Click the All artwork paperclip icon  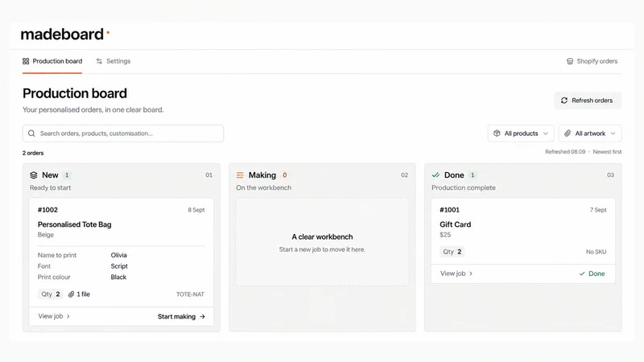pos(568,134)
